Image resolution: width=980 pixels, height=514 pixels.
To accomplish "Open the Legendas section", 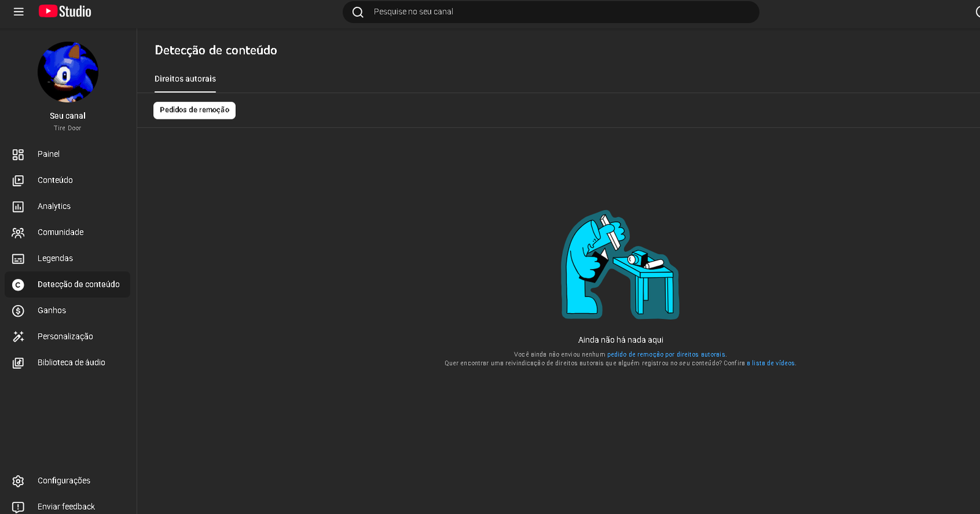I will point(67,259).
